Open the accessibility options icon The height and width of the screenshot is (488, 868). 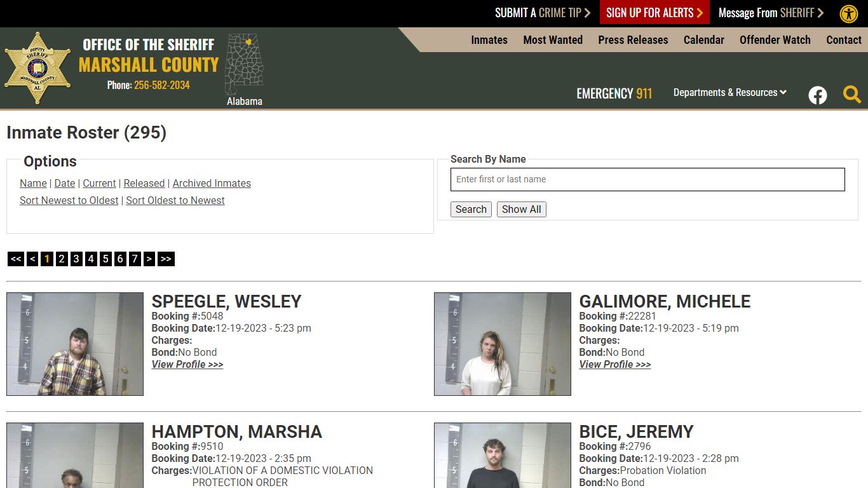pos(849,13)
